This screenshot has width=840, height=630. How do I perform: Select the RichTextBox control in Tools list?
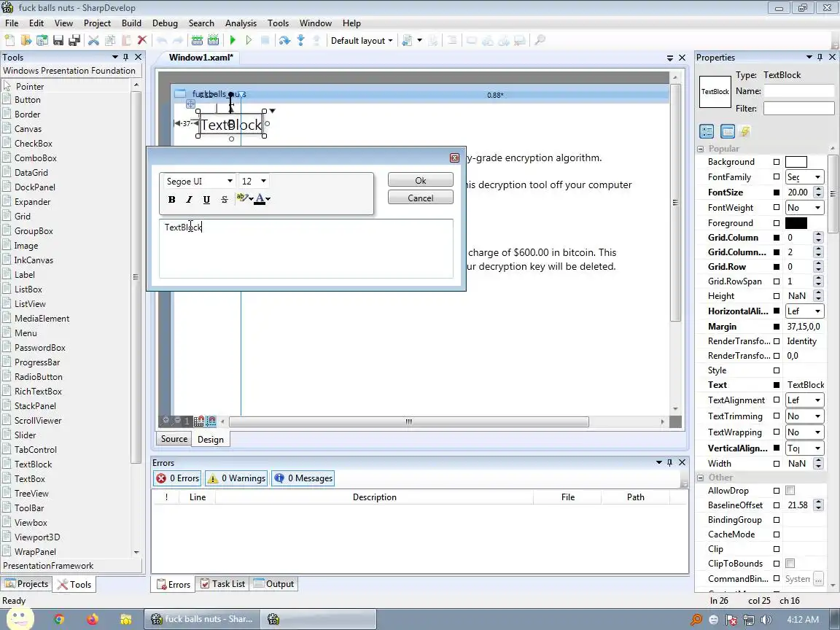(x=38, y=391)
